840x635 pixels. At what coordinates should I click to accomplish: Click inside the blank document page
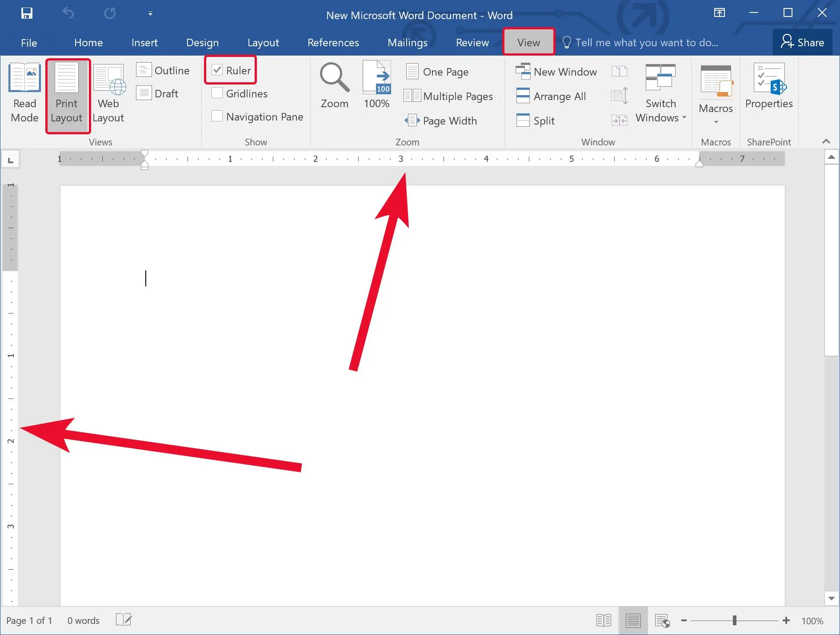tap(422, 396)
